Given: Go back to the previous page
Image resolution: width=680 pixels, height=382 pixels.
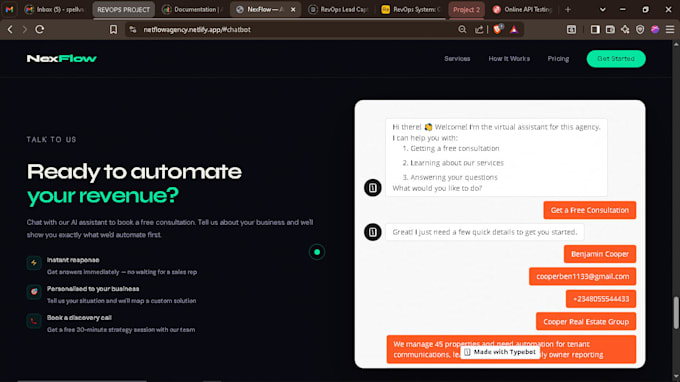Looking at the screenshot, I should point(10,29).
